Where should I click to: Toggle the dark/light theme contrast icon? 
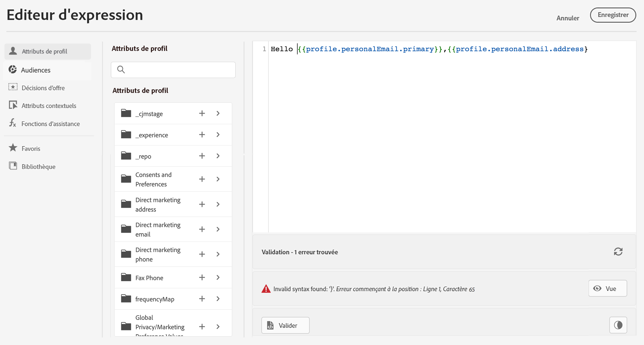point(618,325)
